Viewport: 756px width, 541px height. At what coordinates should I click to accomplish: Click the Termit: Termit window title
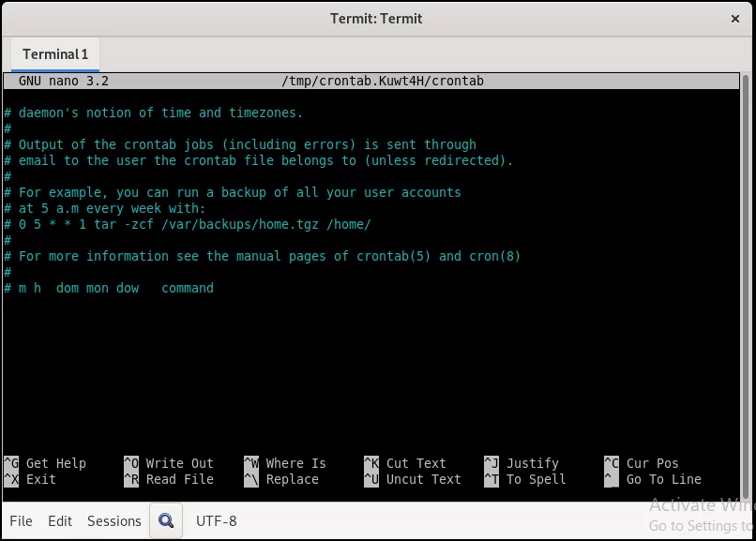click(376, 19)
